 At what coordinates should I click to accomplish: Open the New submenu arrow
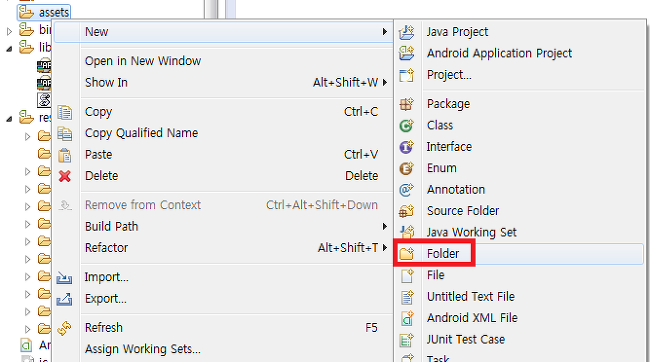coord(385,32)
